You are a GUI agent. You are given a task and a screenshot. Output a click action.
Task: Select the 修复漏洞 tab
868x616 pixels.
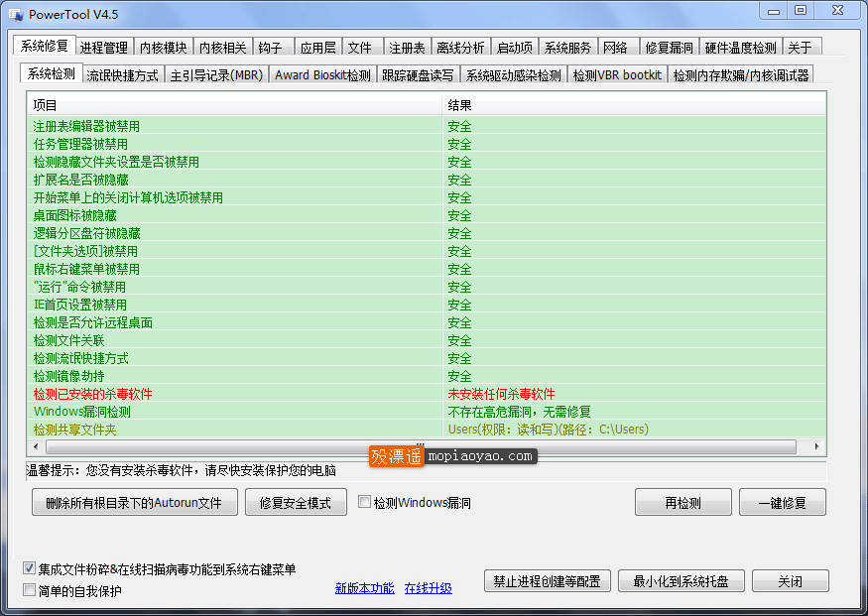tap(669, 48)
